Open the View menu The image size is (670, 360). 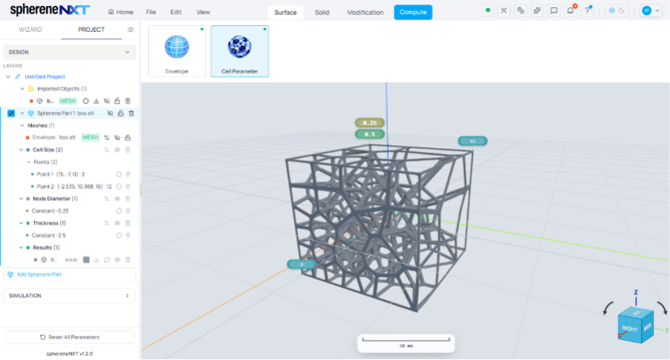203,12
